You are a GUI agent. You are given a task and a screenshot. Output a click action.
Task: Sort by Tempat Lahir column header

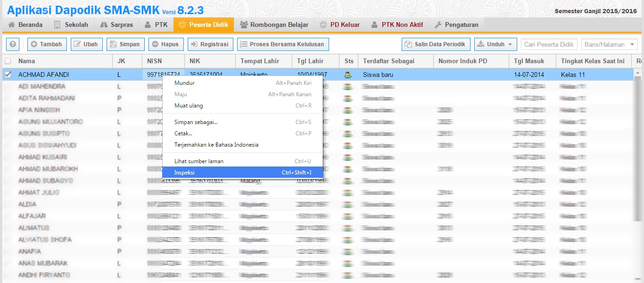(264, 61)
